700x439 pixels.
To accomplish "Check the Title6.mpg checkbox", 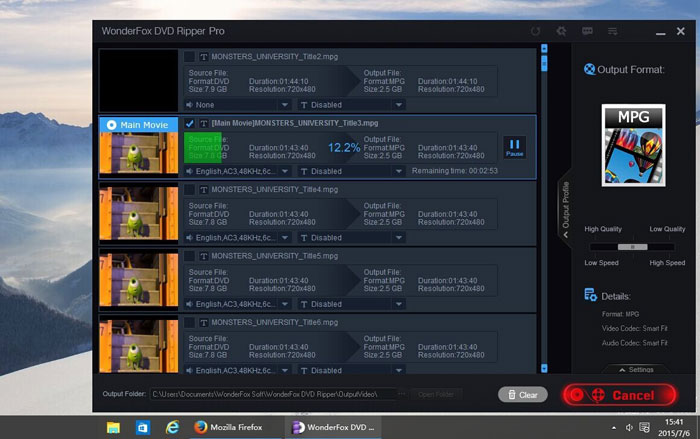I will tap(189, 322).
